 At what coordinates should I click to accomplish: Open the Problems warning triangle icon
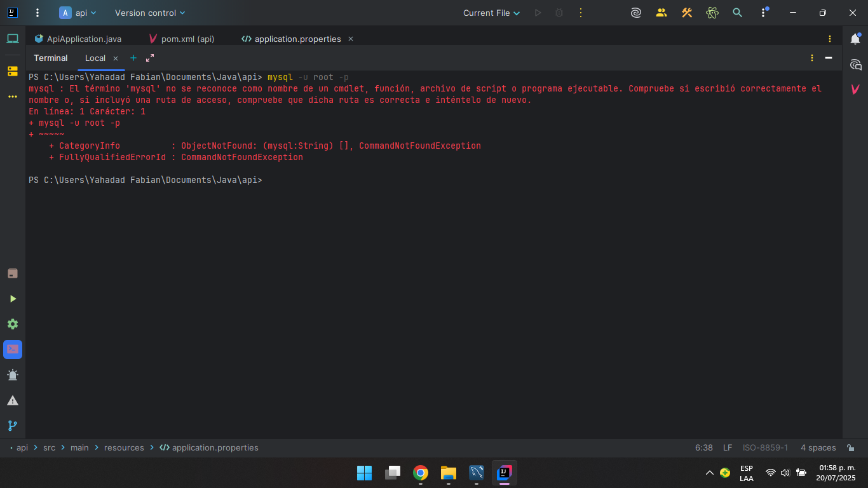pos(13,400)
